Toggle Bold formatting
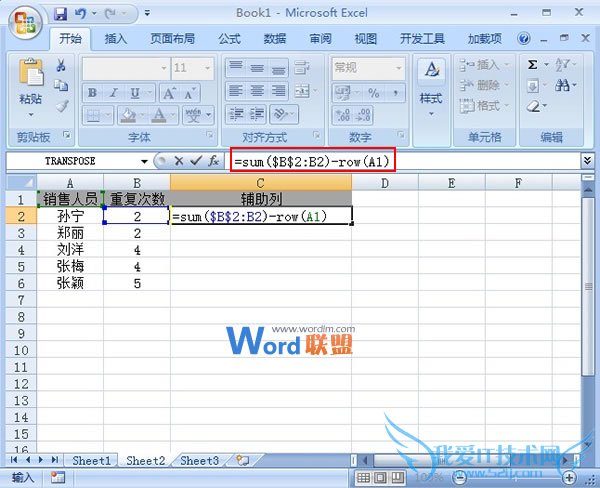The height and width of the screenshot is (488, 600). coord(92,93)
